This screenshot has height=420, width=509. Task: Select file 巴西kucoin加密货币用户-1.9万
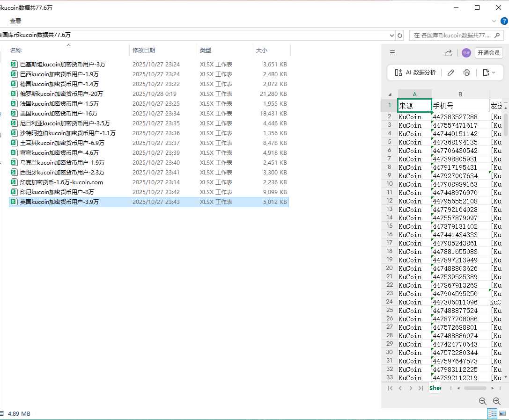[x=59, y=74]
